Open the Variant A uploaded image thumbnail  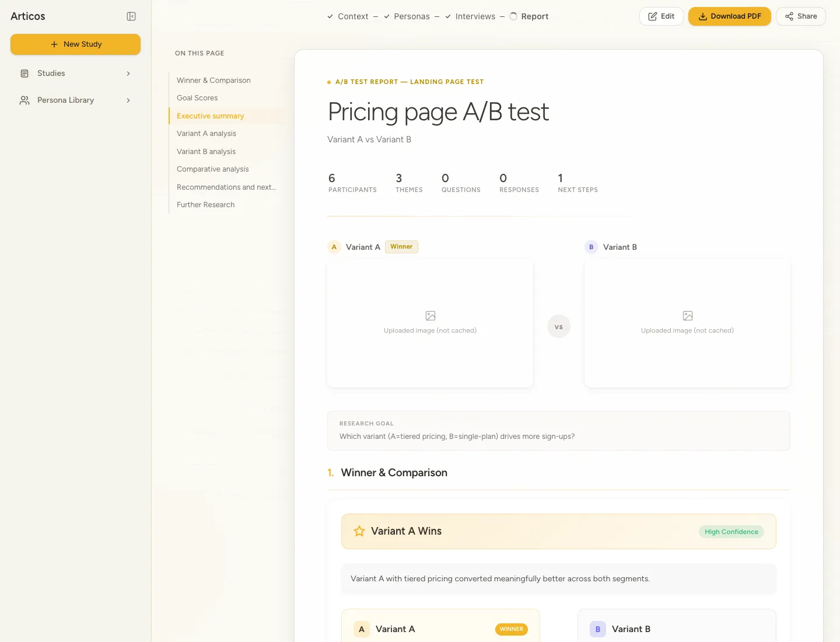(430, 323)
